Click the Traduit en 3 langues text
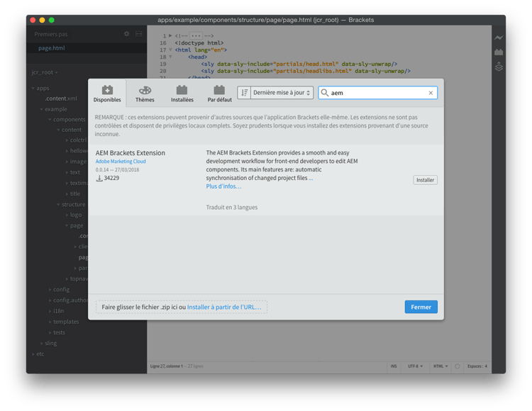 (232, 208)
